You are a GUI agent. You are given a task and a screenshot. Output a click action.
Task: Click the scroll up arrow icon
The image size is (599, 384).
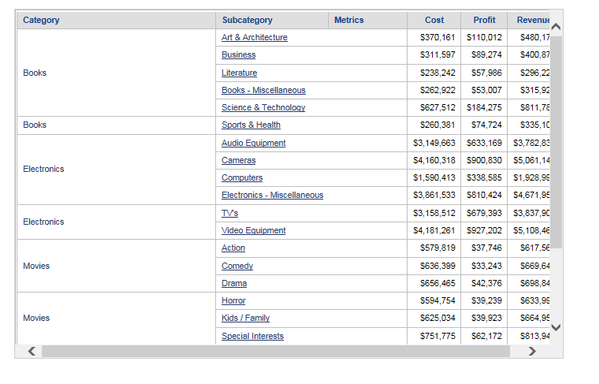[556, 26]
